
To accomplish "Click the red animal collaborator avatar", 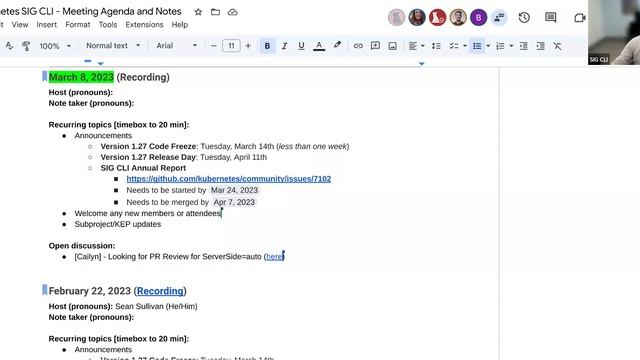I will point(437,18).
